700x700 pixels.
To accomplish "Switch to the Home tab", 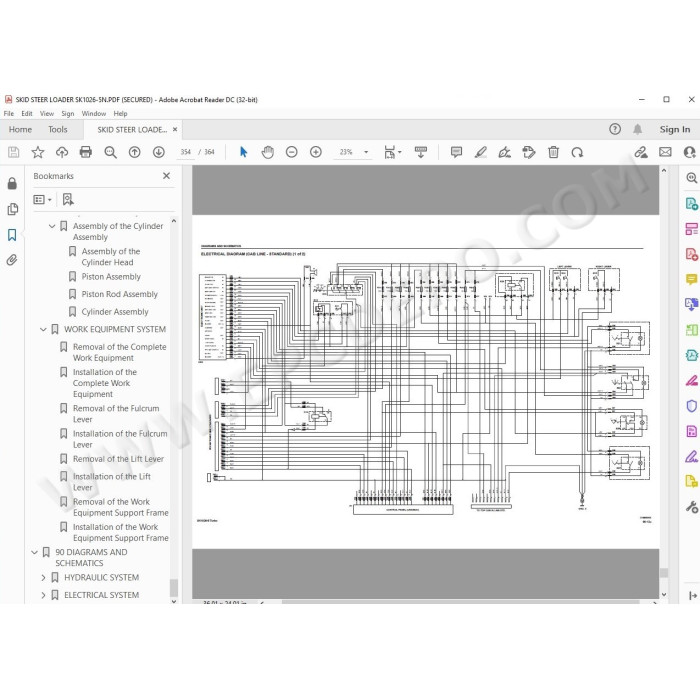I will click(20, 129).
